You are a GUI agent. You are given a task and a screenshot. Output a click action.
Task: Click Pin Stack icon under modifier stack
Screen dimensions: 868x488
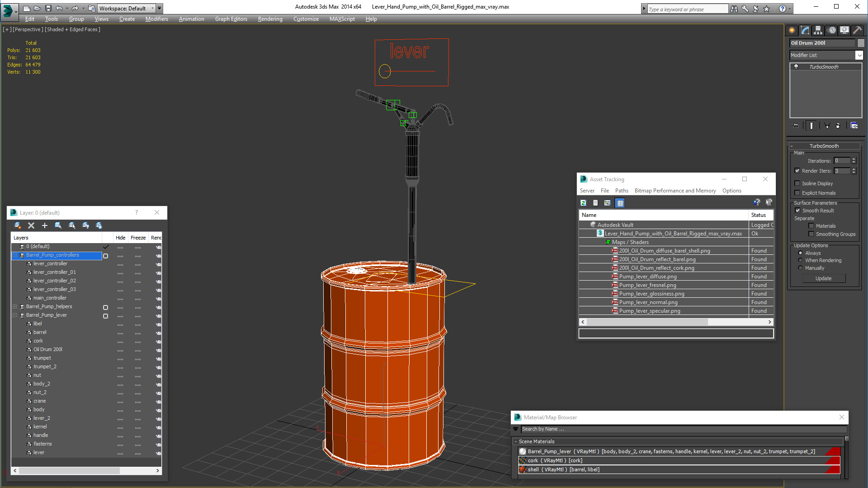point(796,126)
